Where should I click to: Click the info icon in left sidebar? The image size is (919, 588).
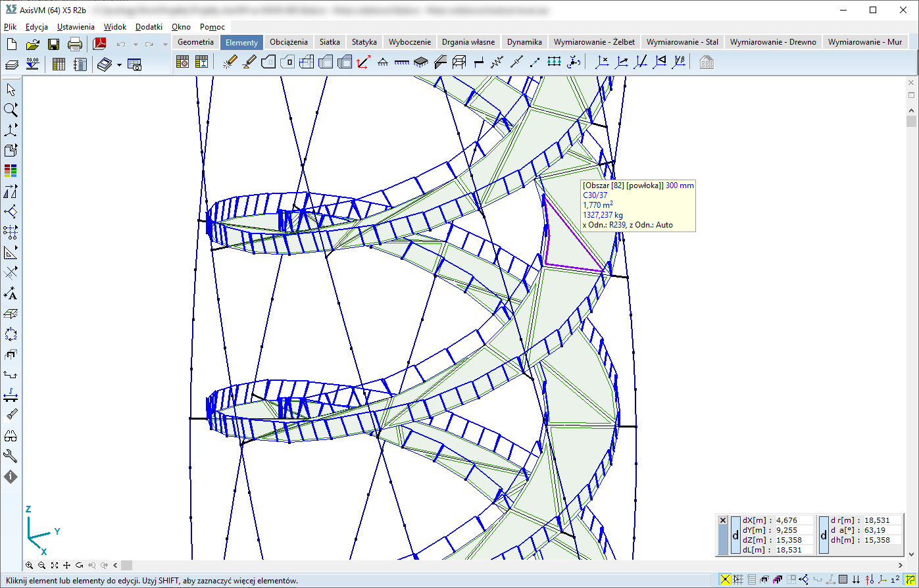(x=11, y=477)
